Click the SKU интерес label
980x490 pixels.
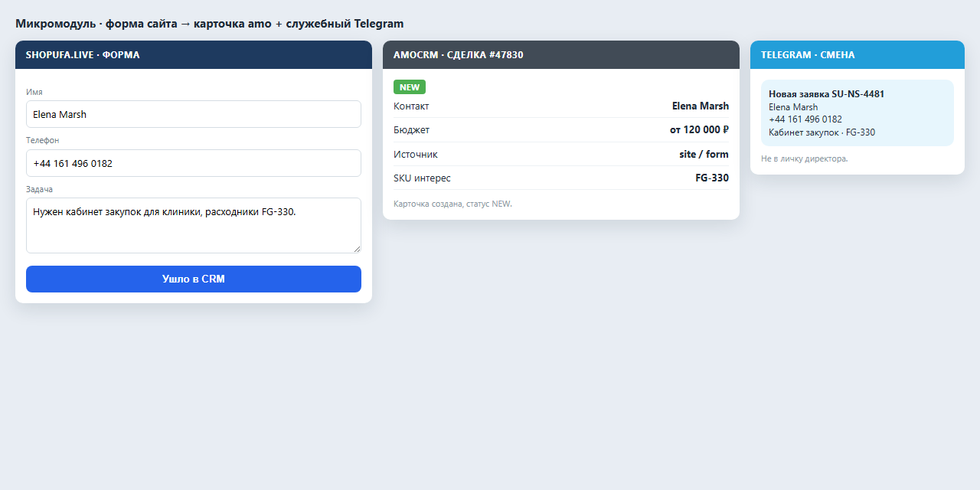tap(422, 178)
